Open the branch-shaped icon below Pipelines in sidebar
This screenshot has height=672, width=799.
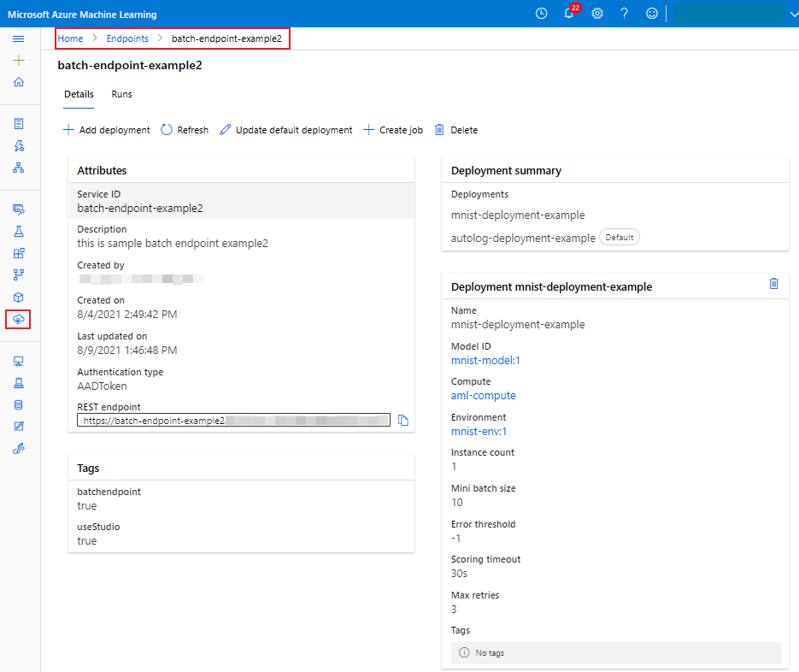click(18, 275)
